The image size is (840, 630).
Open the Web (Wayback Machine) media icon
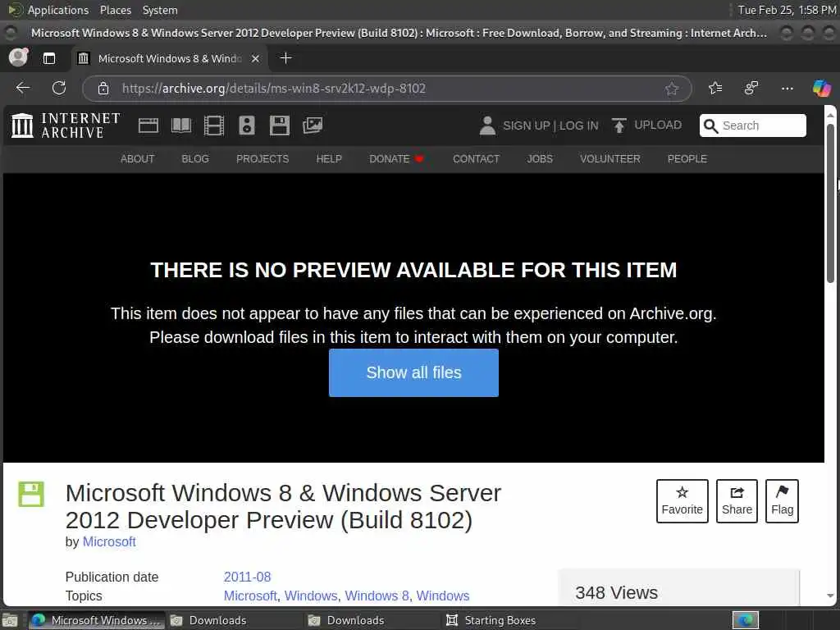(148, 126)
